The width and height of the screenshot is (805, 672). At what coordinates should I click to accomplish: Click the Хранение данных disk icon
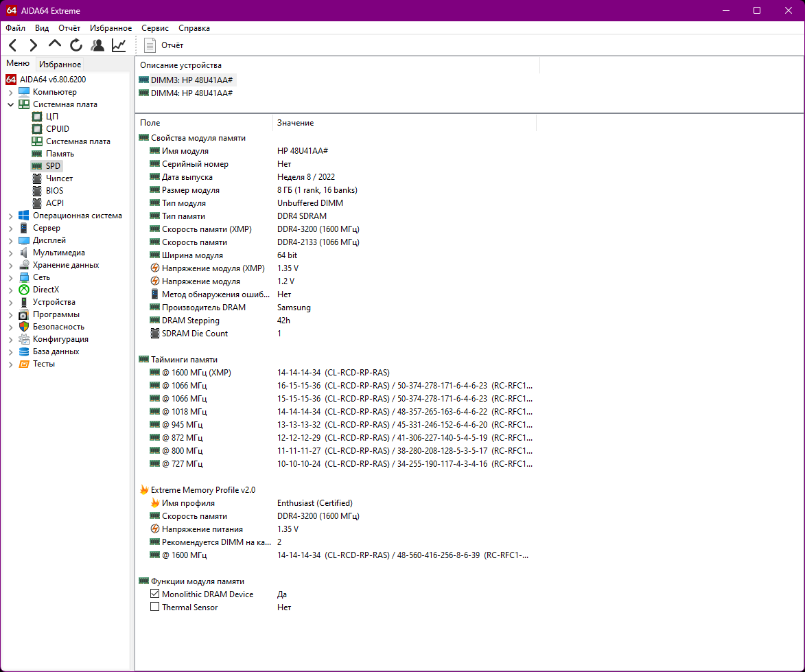(x=24, y=265)
